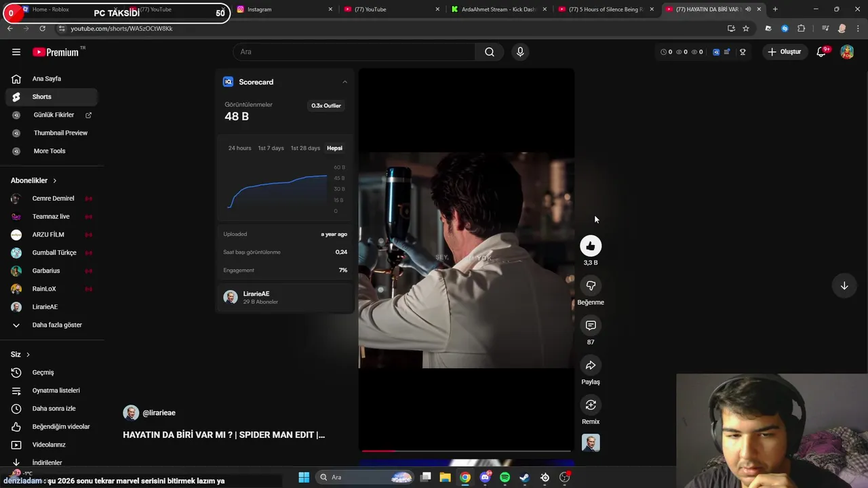Open Ana Sayfa in the sidebar
The height and width of the screenshot is (488, 868).
click(52, 79)
